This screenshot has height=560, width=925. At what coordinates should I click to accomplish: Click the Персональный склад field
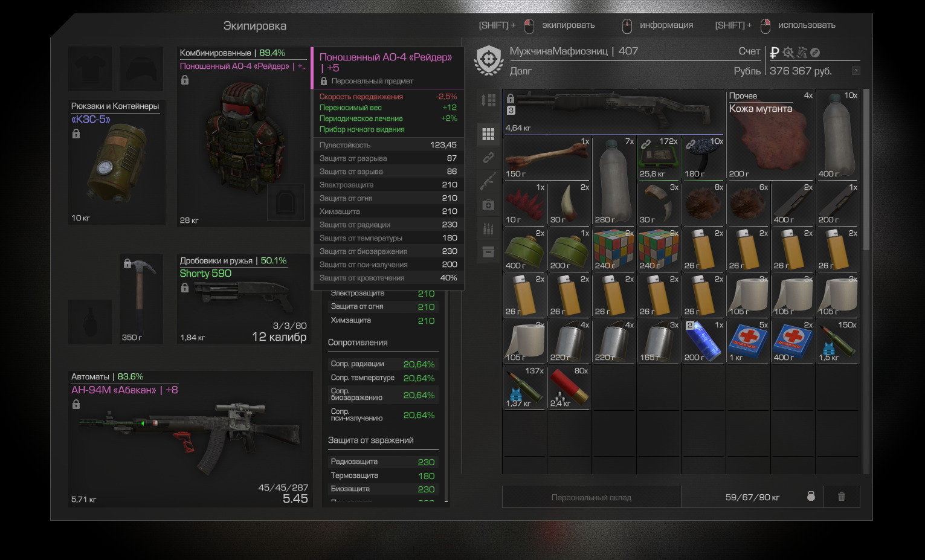click(591, 497)
